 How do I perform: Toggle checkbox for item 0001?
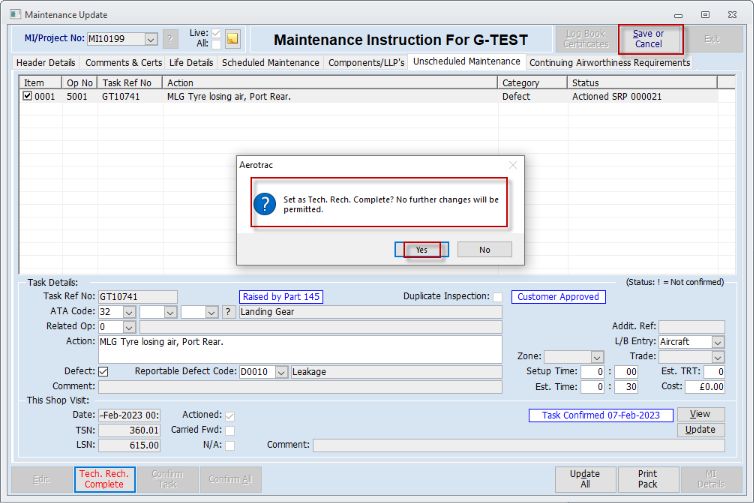click(27, 96)
